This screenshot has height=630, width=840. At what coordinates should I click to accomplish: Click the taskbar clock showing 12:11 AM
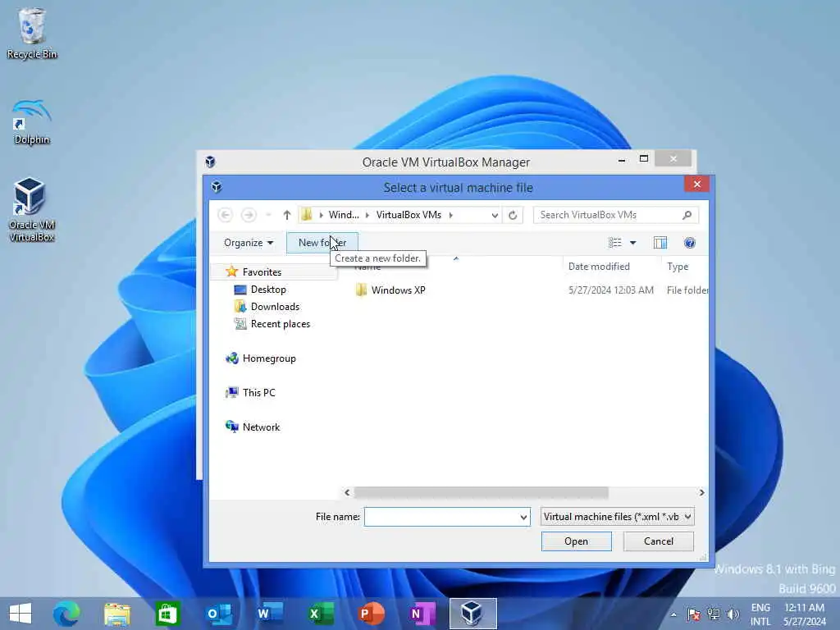pyautogui.click(x=804, y=614)
